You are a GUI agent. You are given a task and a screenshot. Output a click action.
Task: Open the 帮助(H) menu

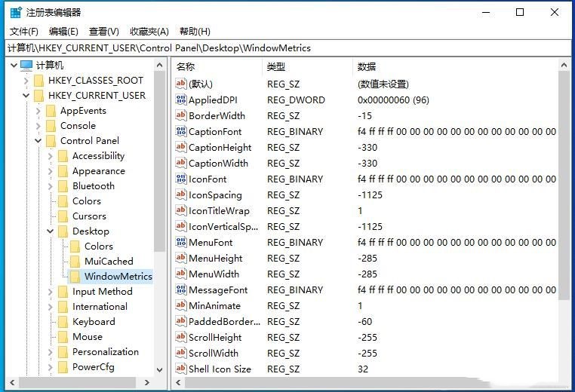(x=195, y=32)
